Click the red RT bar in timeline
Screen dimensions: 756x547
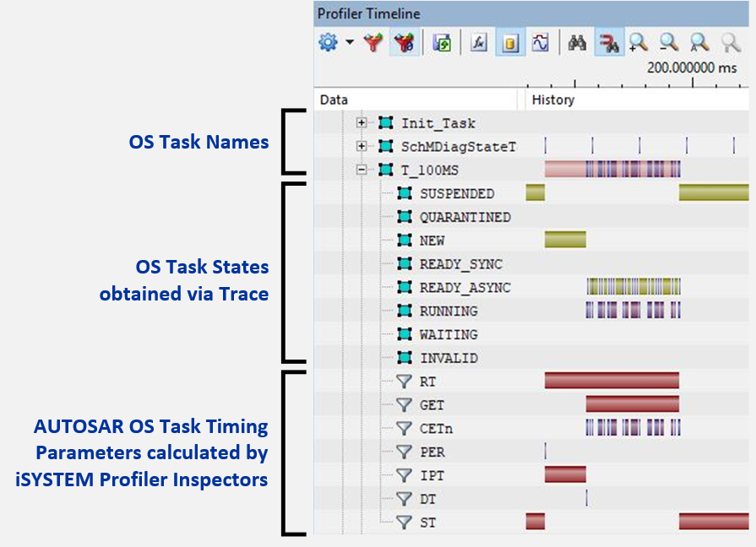click(x=612, y=382)
